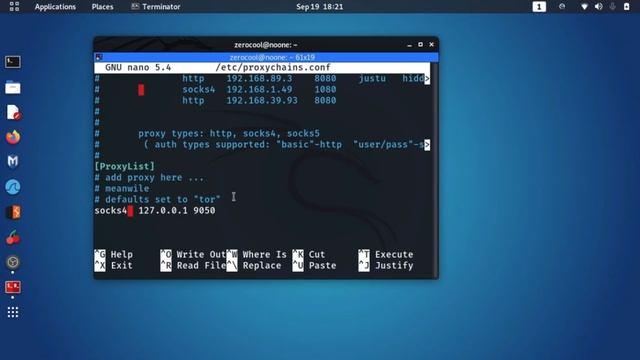Screen dimensions: 640x360
Task: Click the IP address 192.168.39.93
Action: 262,100
